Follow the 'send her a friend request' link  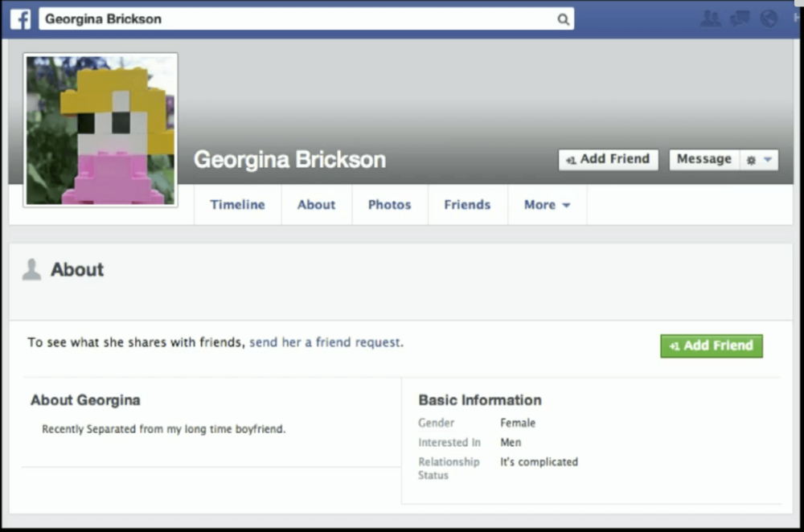pyautogui.click(x=325, y=342)
